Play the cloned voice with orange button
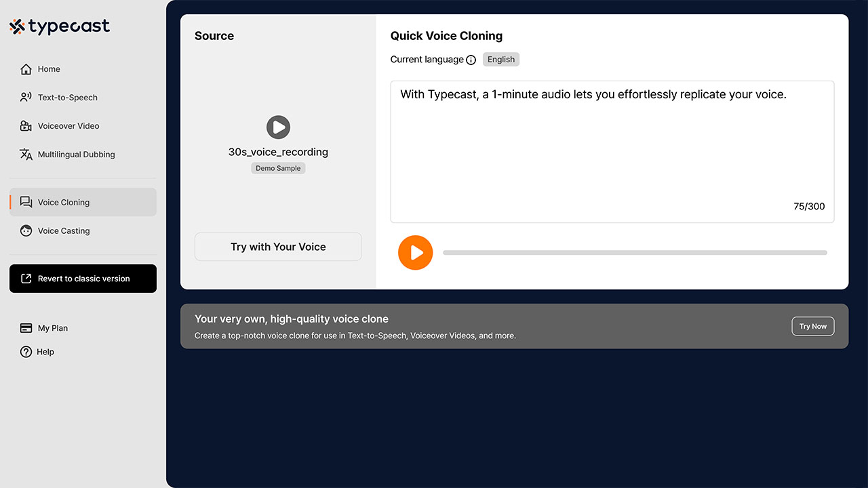The image size is (868, 488). click(416, 253)
